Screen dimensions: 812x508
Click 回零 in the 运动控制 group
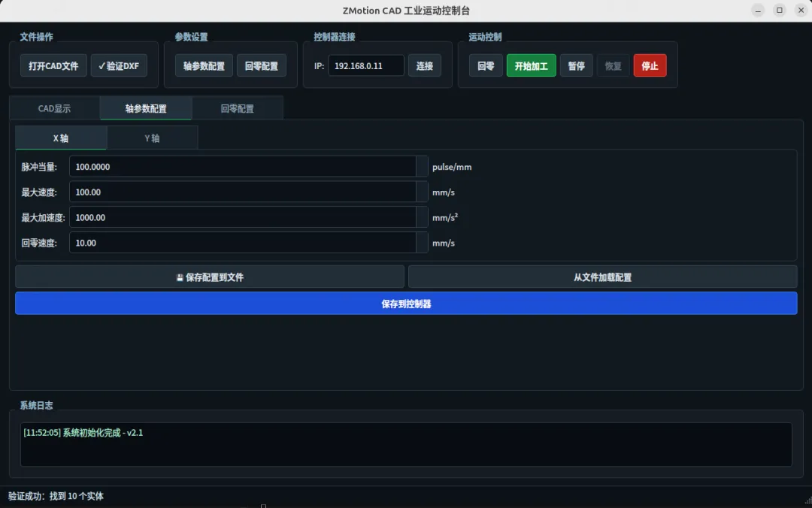pyautogui.click(x=485, y=66)
